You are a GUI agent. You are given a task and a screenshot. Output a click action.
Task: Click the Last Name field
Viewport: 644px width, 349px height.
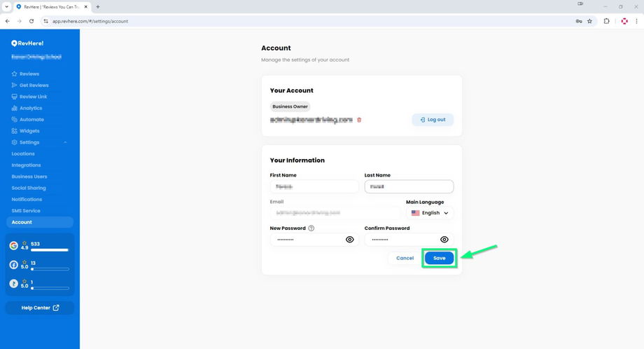click(409, 186)
